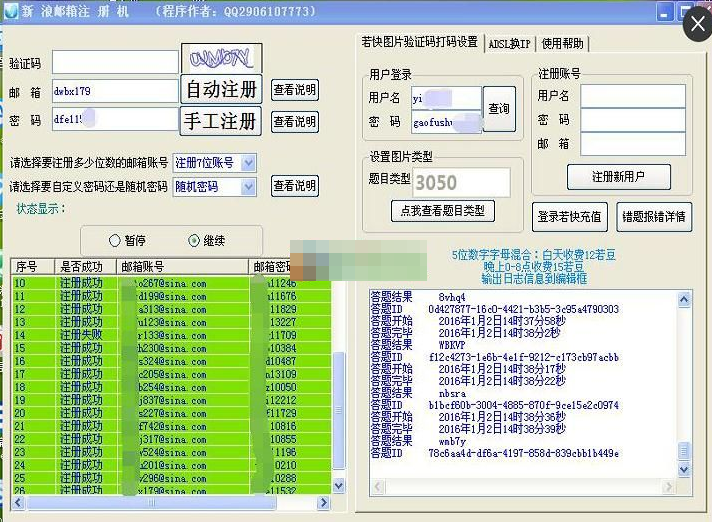
Task: Click the app icon in the title bar
Action: point(9,11)
